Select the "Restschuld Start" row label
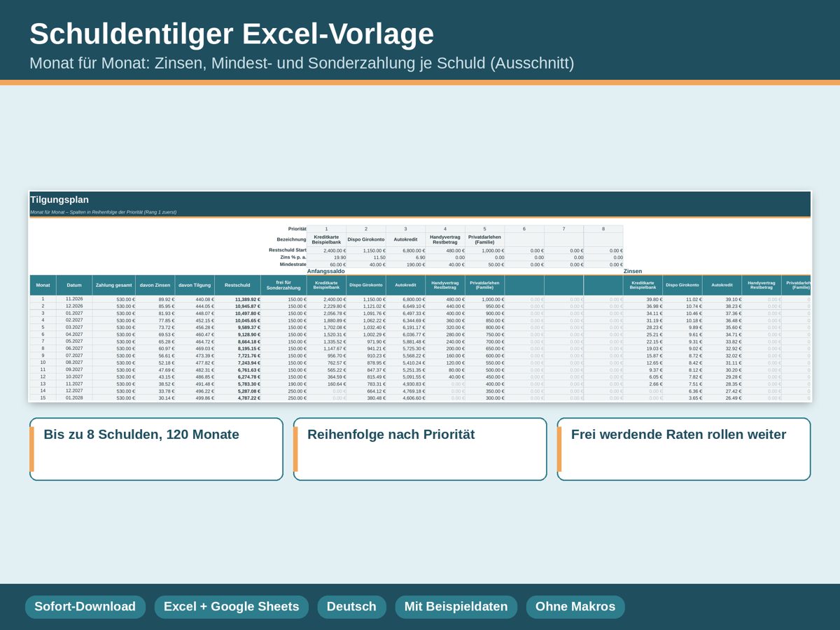The height and width of the screenshot is (630, 840). coord(288,250)
